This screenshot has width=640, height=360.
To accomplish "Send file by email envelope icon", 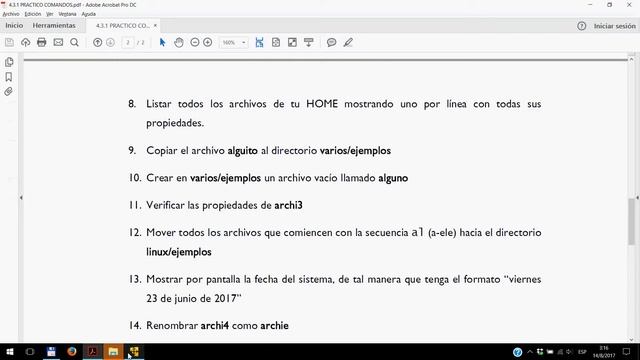I will 58,42.
